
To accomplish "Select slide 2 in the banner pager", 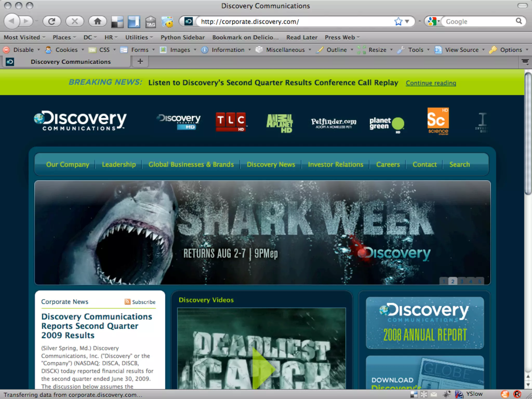I will click(x=453, y=281).
